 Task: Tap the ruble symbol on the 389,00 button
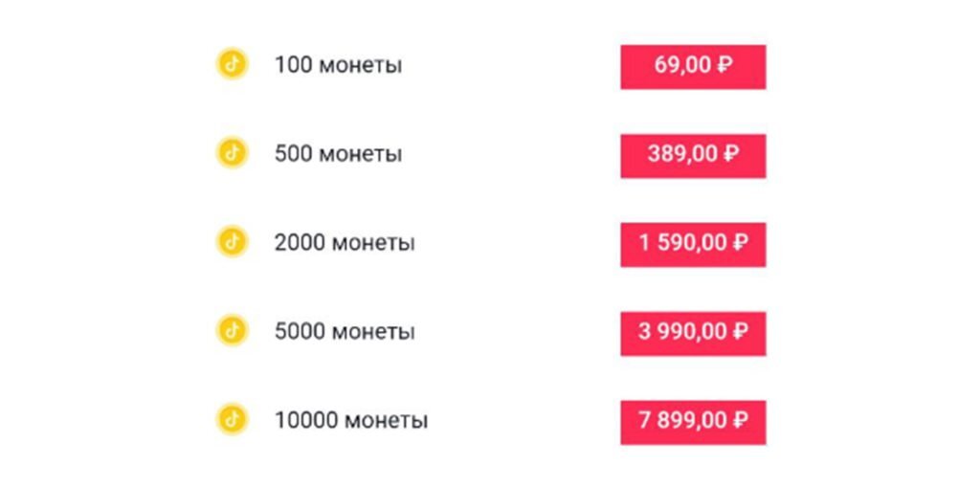point(730,154)
